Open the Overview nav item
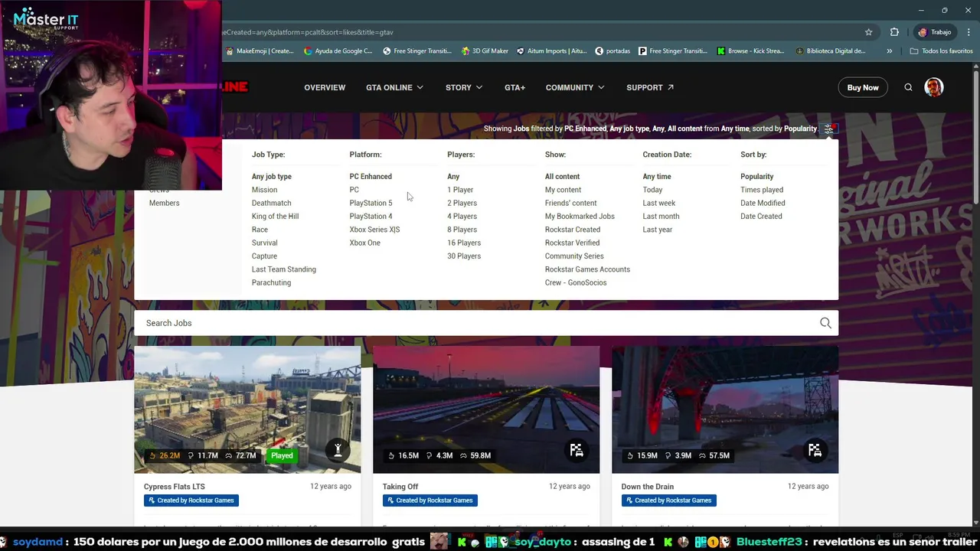The height and width of the screenshot is (551, 980). tap(325, 87)
